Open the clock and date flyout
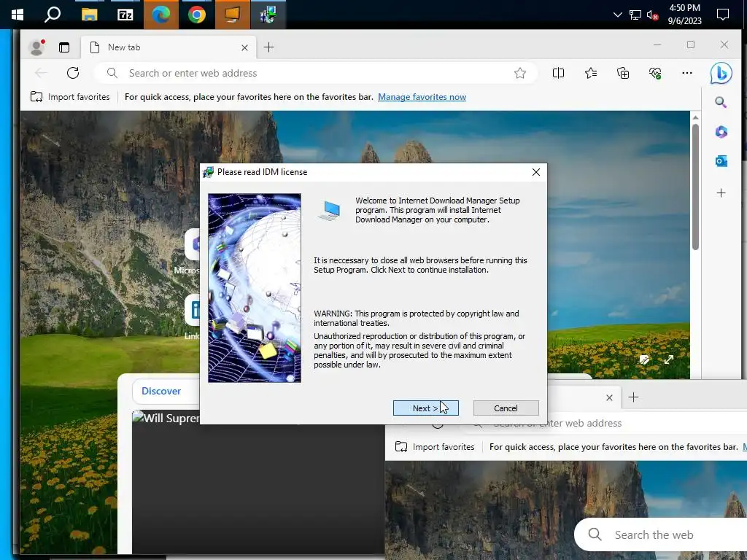The image size is (747, 560). [684, 15]
